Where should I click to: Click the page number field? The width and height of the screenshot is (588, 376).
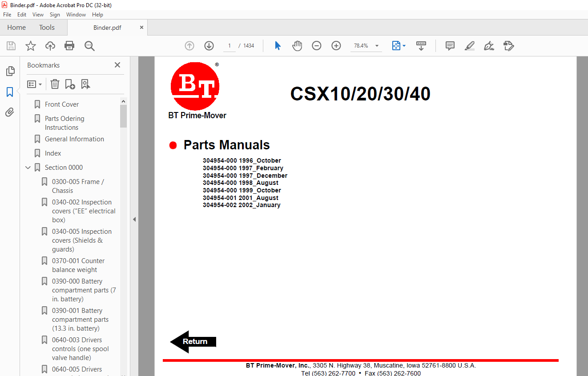pyautogui.click(x=230, y=46)
